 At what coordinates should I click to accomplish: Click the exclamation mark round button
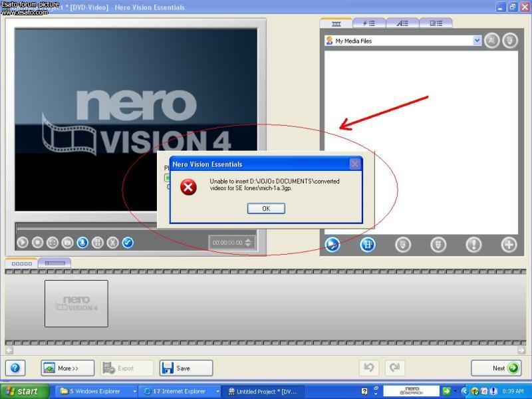click(x=473, y=244)
